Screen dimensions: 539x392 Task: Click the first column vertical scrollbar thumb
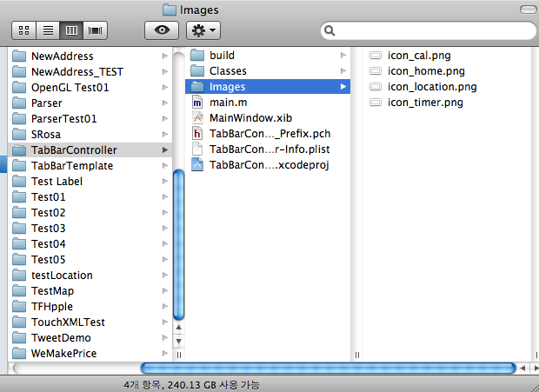pyautogui.click(x=179, y=245)
